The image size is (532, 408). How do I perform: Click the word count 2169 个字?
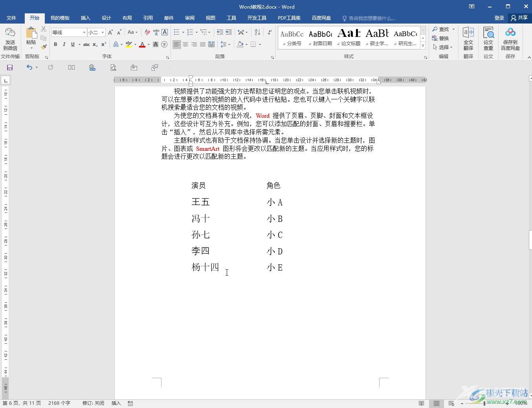click(x=59, y=403)
